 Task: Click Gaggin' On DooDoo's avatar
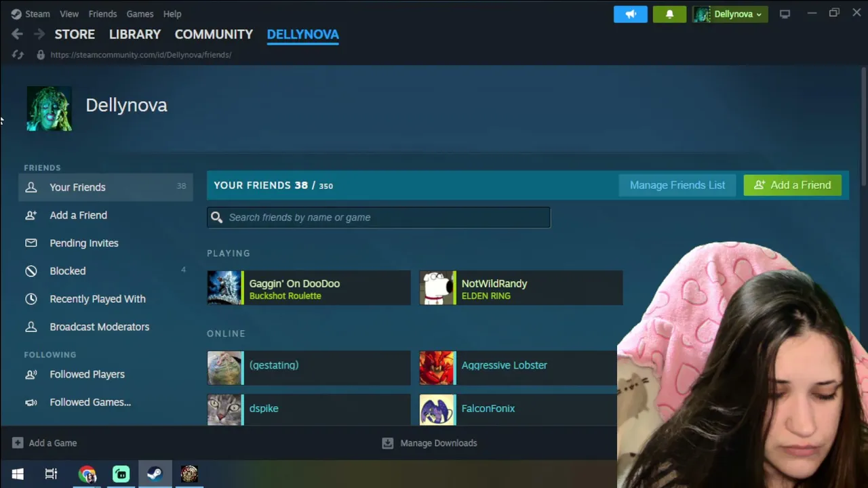click(x=224, y=287)
